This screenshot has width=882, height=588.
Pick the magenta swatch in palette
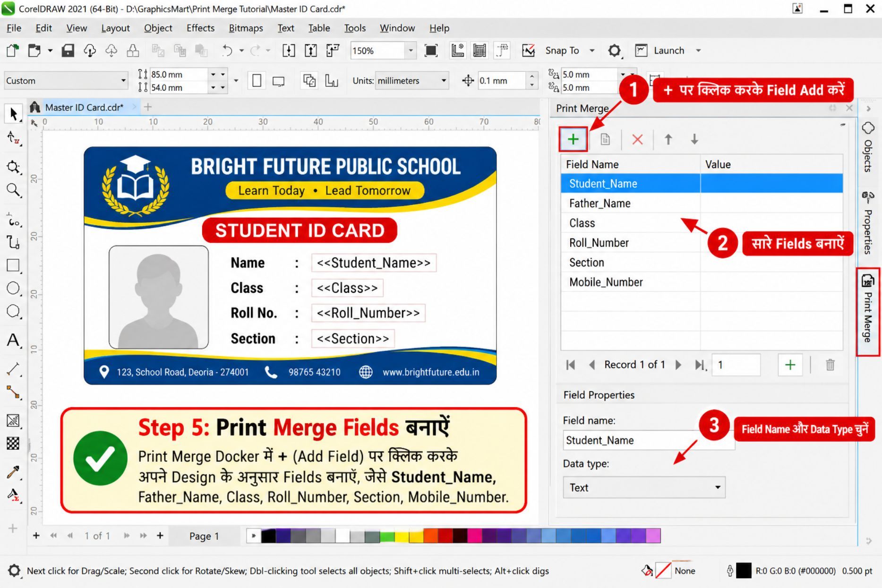tap(474, 536)
